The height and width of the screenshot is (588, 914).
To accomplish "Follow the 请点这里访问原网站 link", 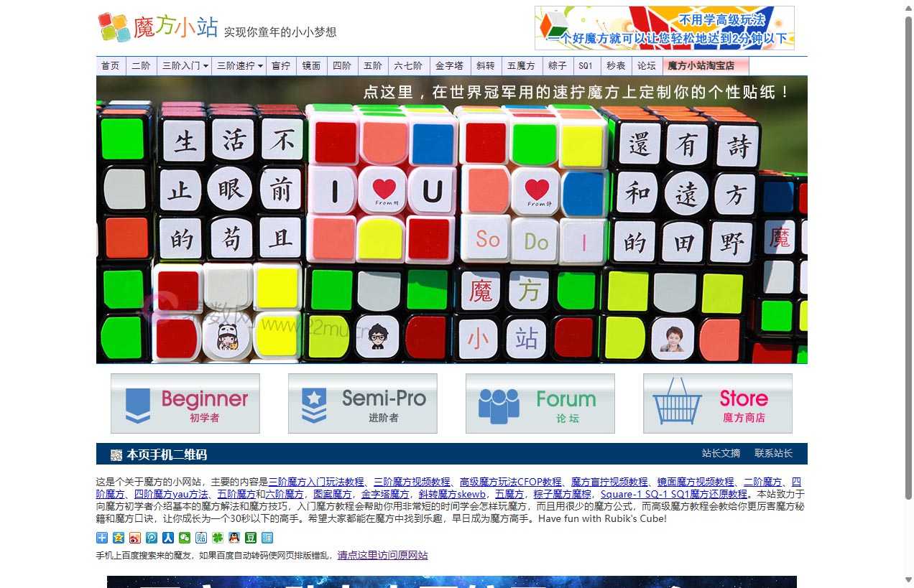I will 382,555.
